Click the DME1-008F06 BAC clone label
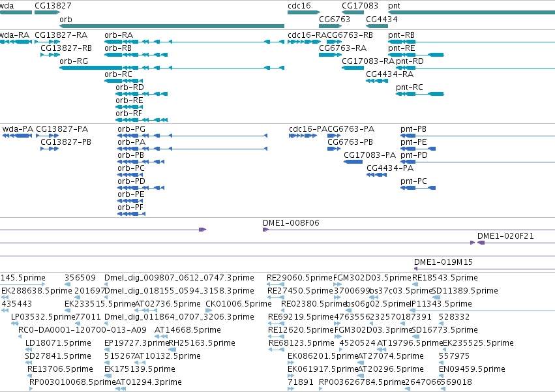This screenshot has height=392, width=555. [x=291, y=223]
